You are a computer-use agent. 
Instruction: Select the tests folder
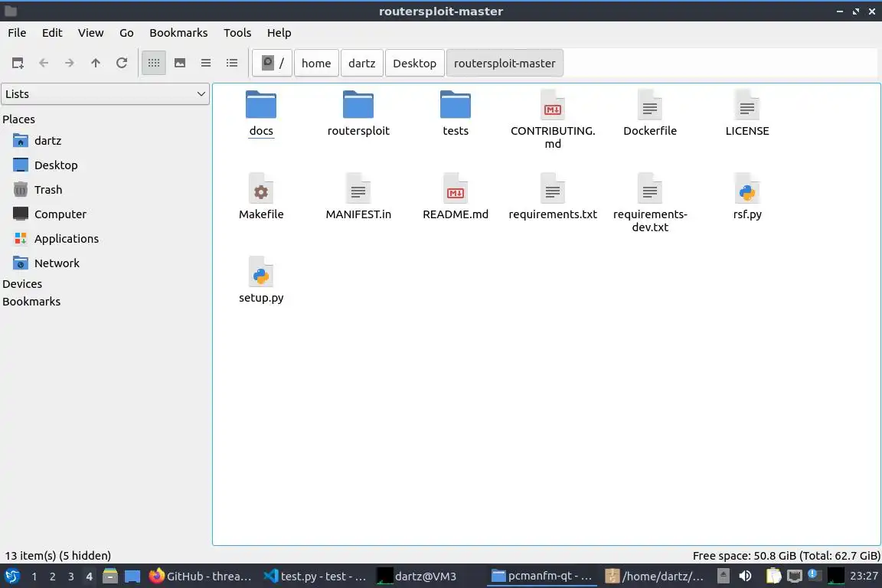[456, 114]
